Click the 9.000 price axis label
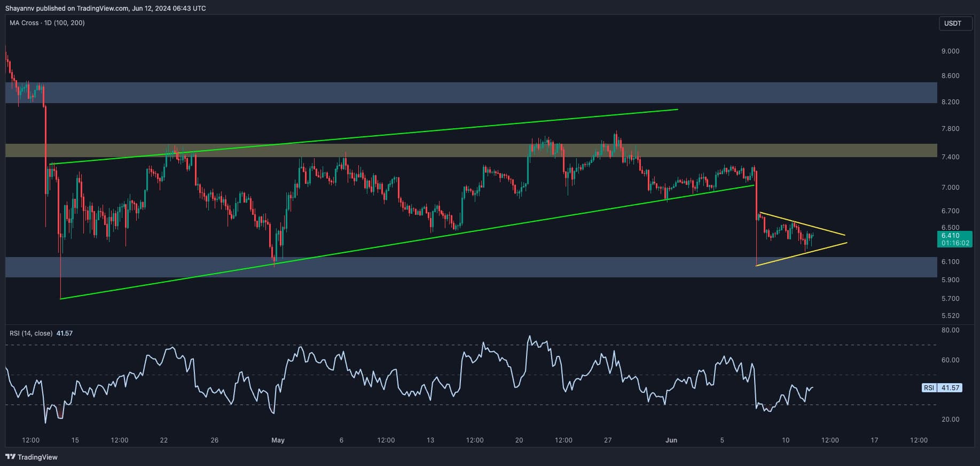The height and width of the screenshot is (466, 980). click(950, 51)
